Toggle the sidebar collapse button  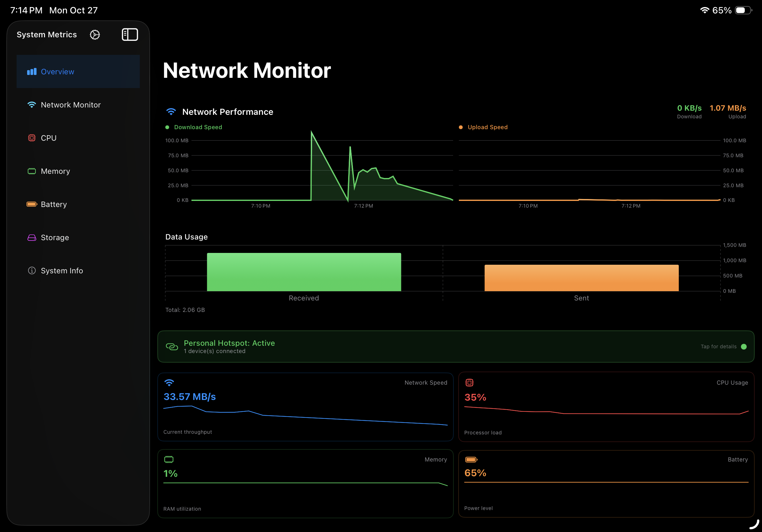(130, 34)
